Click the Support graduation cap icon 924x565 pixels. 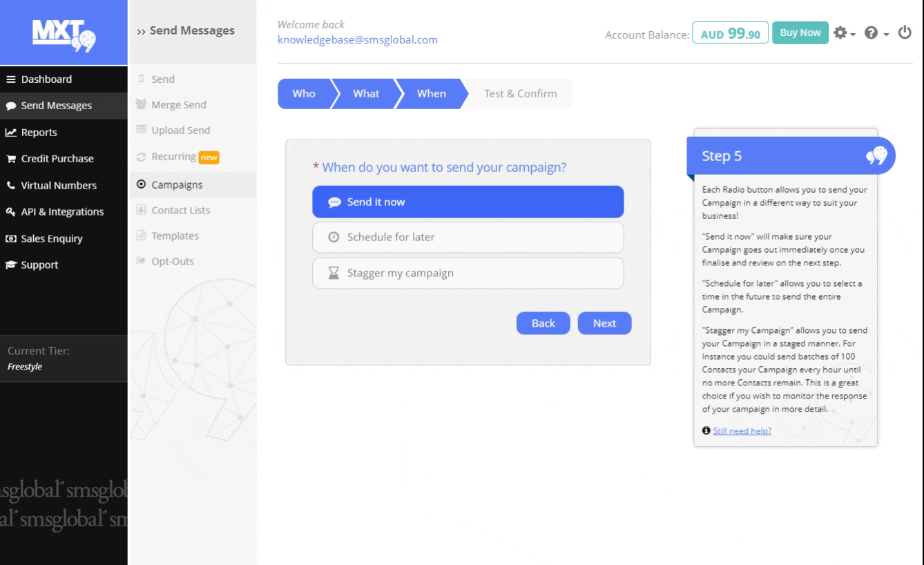point(11,265)
